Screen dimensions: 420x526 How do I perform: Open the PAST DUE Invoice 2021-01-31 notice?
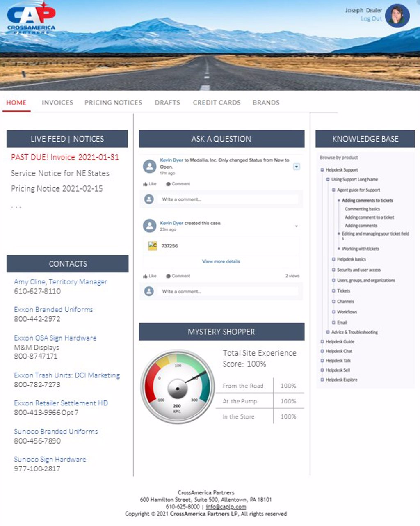[x=65, y=157]
